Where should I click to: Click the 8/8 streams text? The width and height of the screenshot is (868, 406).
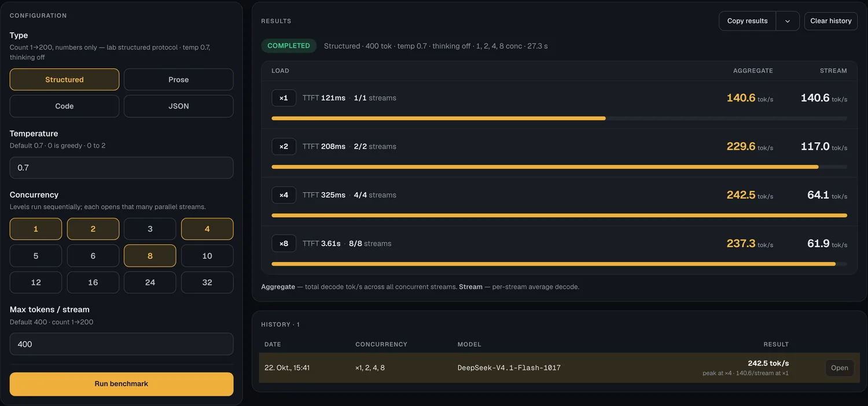pos(370,243)
